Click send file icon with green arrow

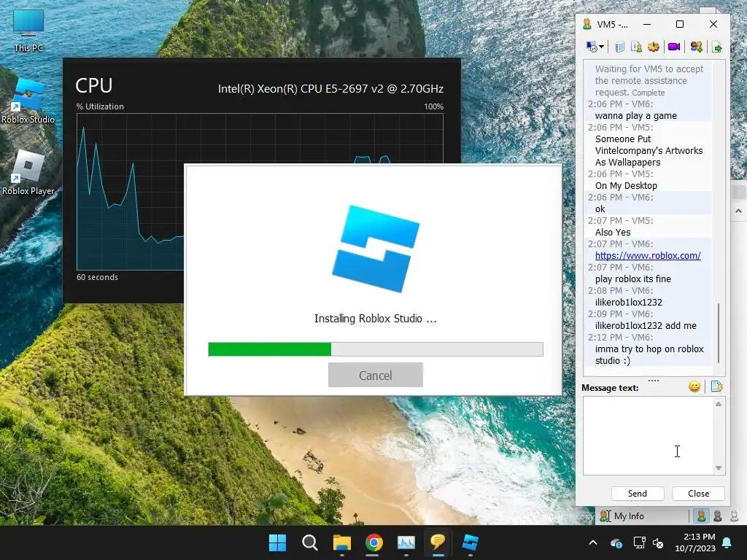[x=717, y=47]
